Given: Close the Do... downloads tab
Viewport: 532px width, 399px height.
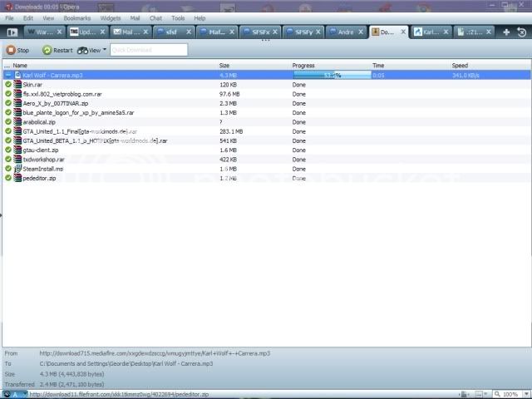Looking at the screenshot, I should point(403,32).
